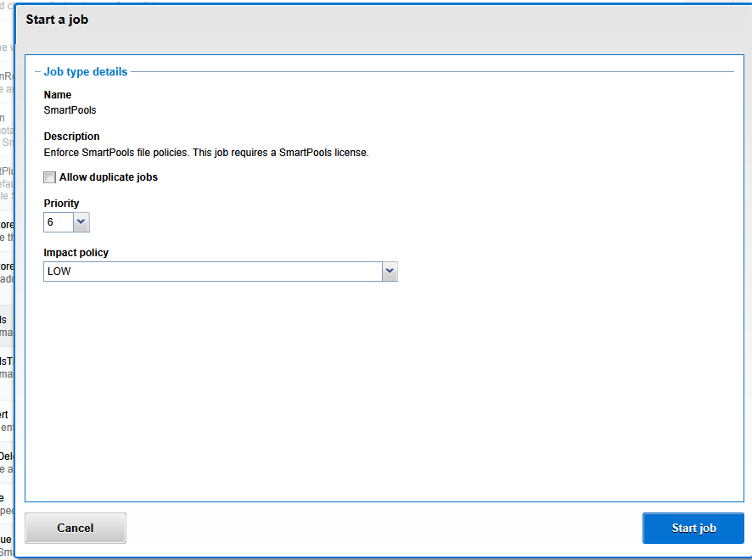The width and height of the screenshot is (752, 560).
Task: Click the SmartPools file policies description text
Action: [206, 153]
